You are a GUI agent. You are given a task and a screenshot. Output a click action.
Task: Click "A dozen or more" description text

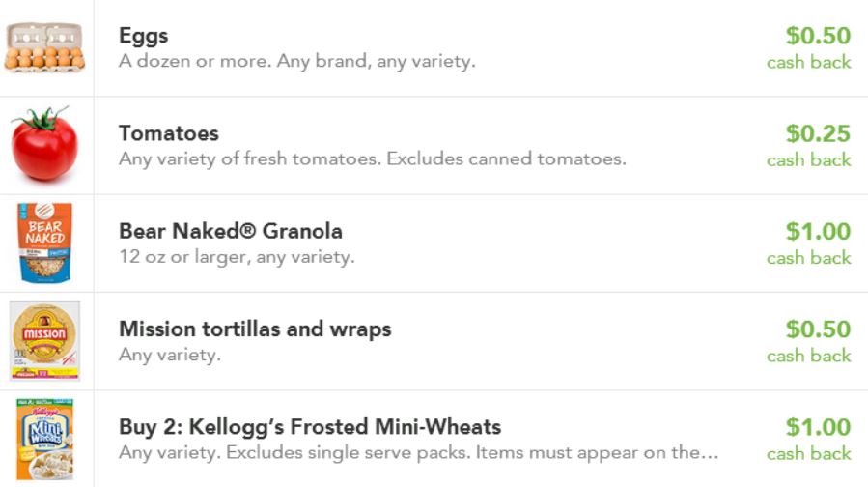click(x=296, y=62)
